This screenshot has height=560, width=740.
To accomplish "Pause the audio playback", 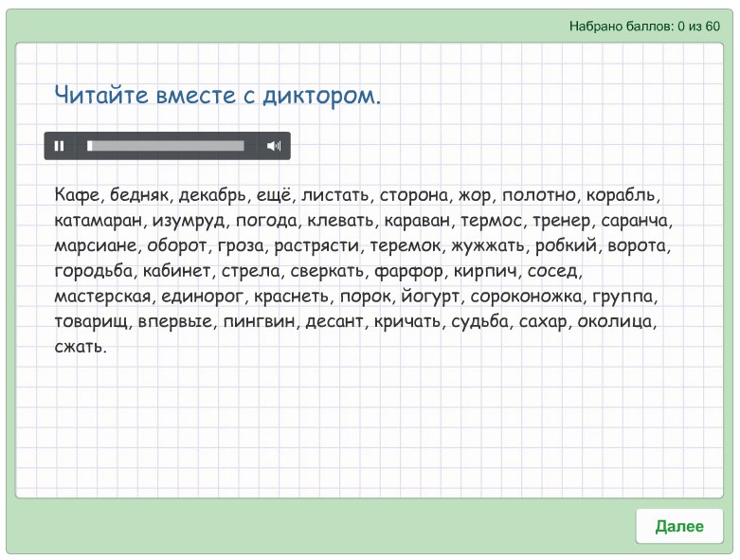I will 59,146.
